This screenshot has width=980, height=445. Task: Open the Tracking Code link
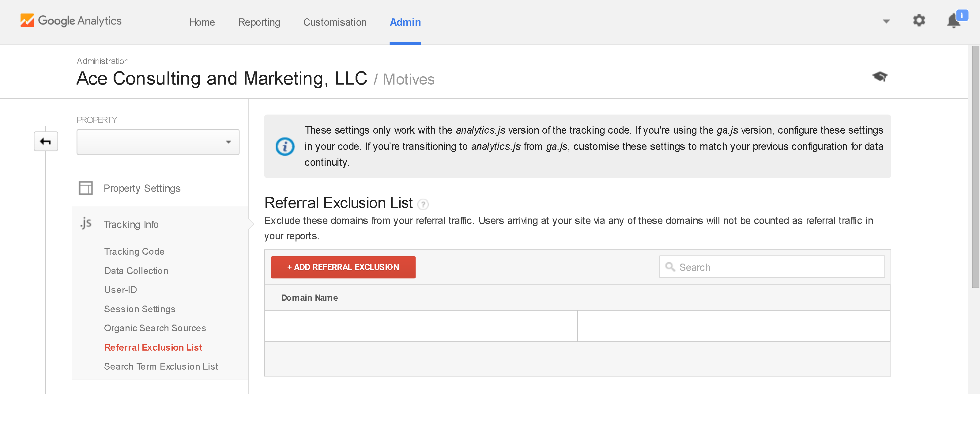point(134,252)
